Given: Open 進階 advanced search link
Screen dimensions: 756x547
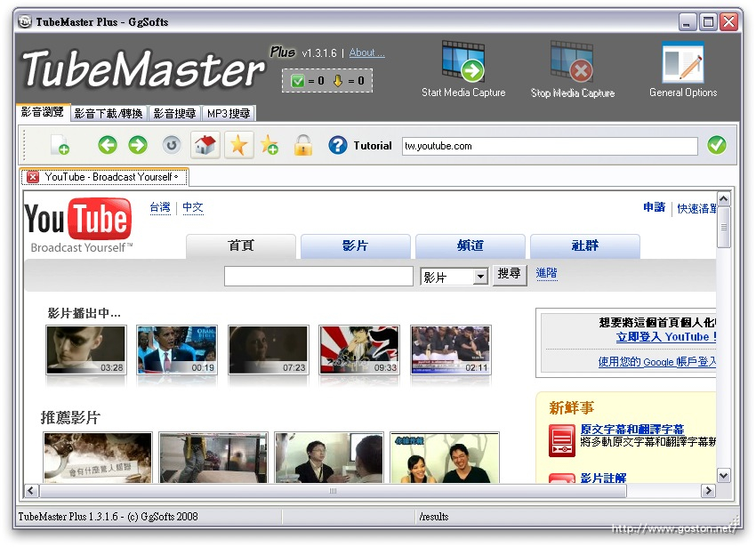Looking at the screenshot, I should point(546,274).
